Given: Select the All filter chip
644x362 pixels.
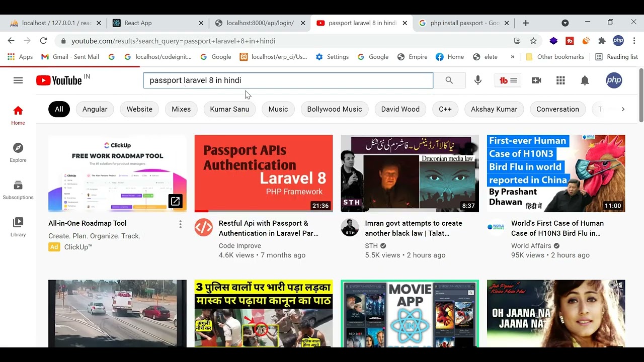Looking at the screenshot, I should 59,109.
